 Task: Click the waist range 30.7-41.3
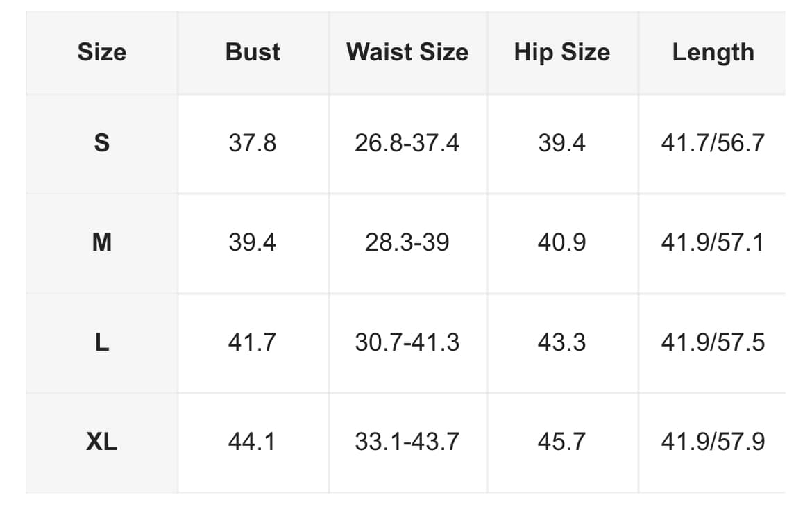coord(407,342)
